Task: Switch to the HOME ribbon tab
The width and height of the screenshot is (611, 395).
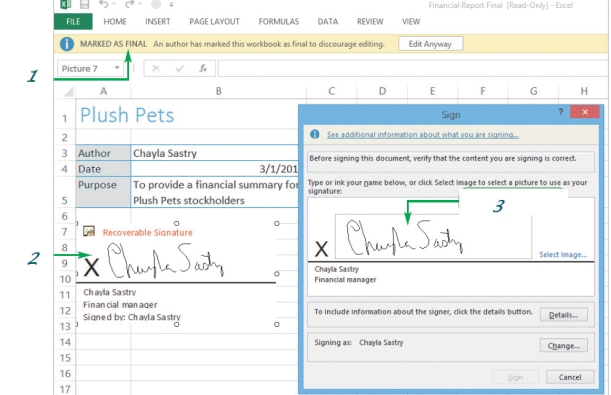Action: point(115,21)
